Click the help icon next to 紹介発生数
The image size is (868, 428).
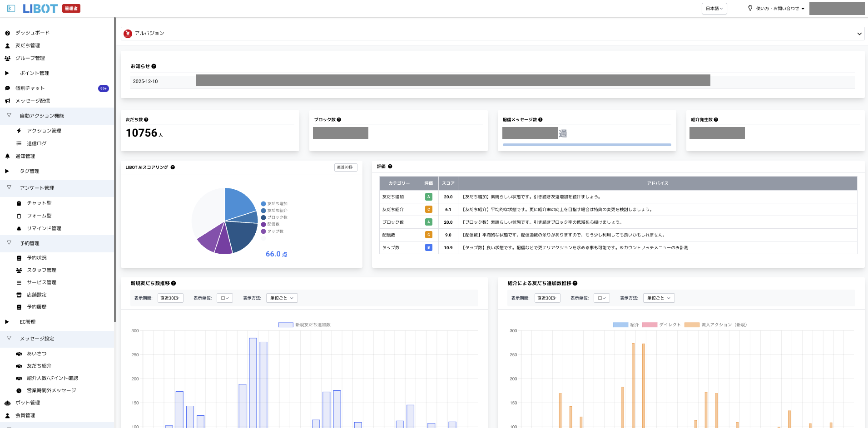(x=716, y=120)
